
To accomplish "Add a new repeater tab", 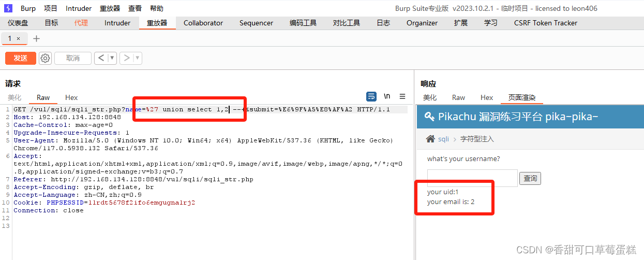I will point(36,38).
